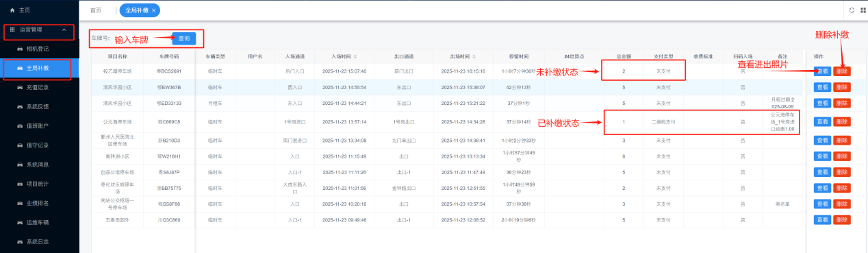Click 查看 for plate 浙B210D3

tap(821, 140)
